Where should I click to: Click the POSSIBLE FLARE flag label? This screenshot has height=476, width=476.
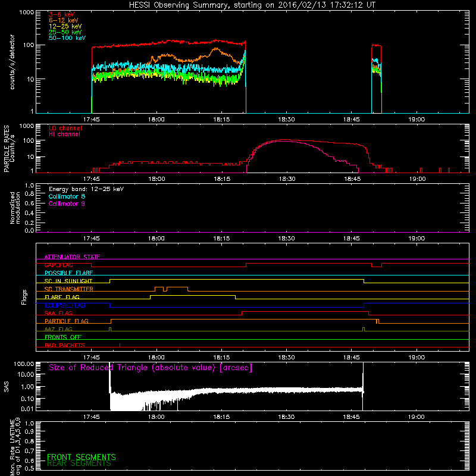tap(68, 273)
